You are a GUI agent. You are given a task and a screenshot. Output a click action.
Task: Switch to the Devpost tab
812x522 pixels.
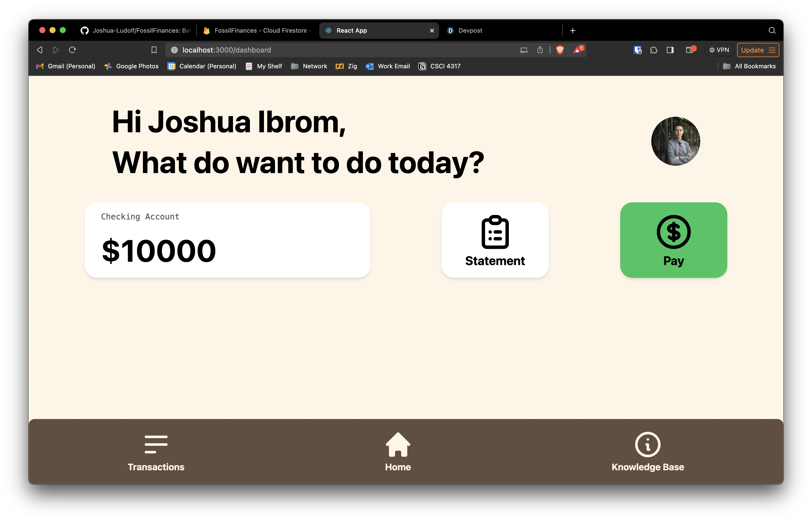point(470,31)
